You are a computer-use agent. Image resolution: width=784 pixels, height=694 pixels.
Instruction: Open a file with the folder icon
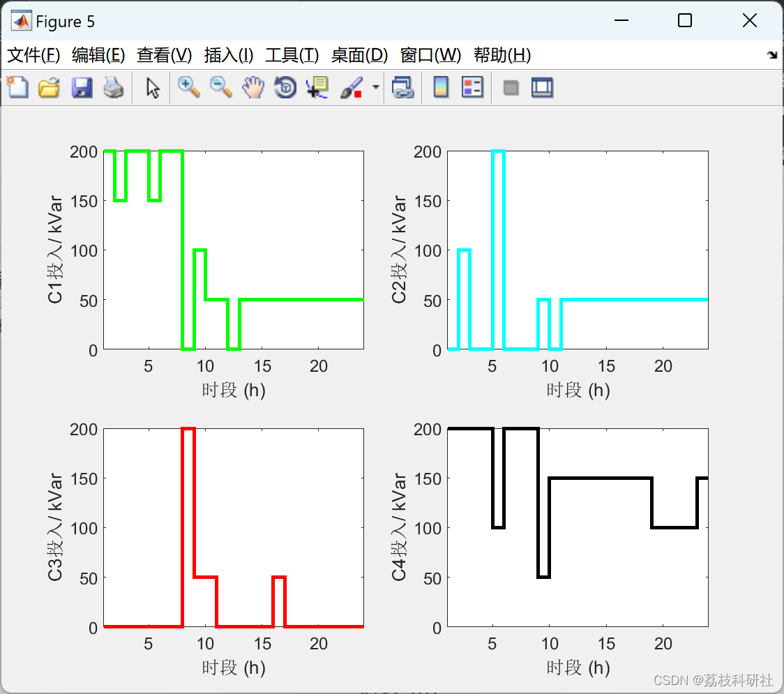coord(49,87)
